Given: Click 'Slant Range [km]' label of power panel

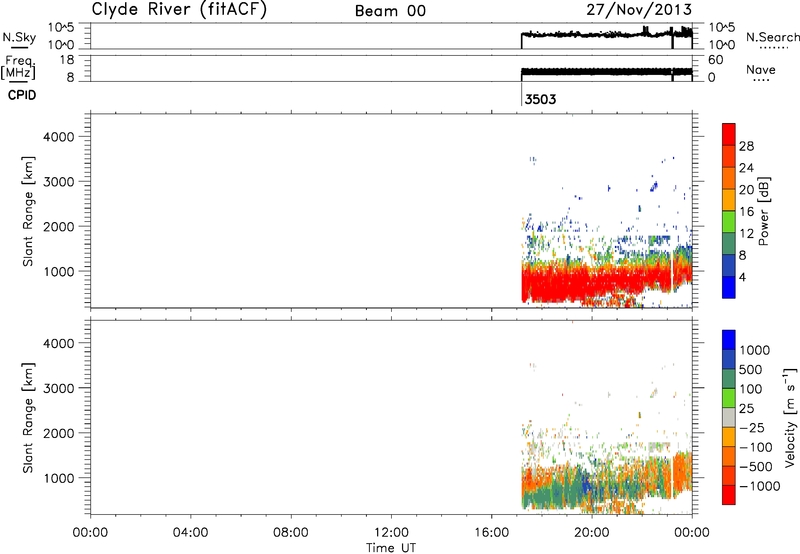Looking at the screenshot, I should point(28,211).
